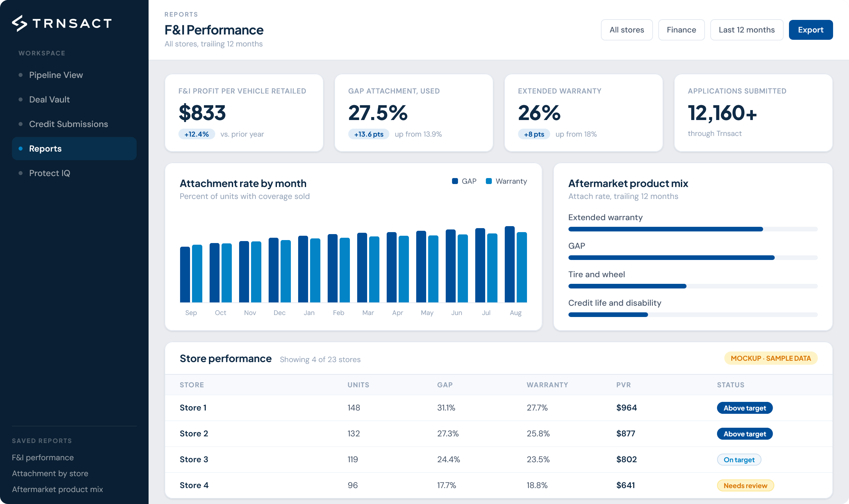This screenshot has width=849, height=504.
Task: Open Protect IQ section
Action: 74,173
